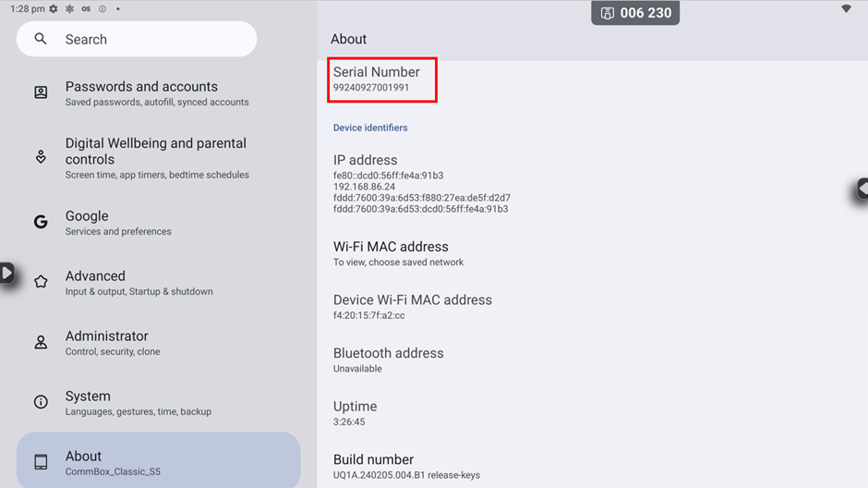This screenshot has width=868, height=488.
Task: Click the Advanced star icon
Action: click(x=41, y=282)
